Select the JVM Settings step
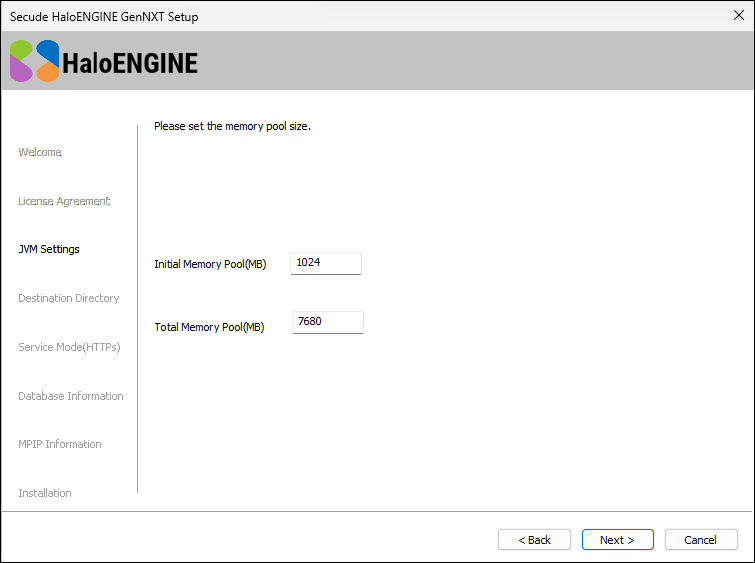The image size is (755, 563). coord(49,249)
